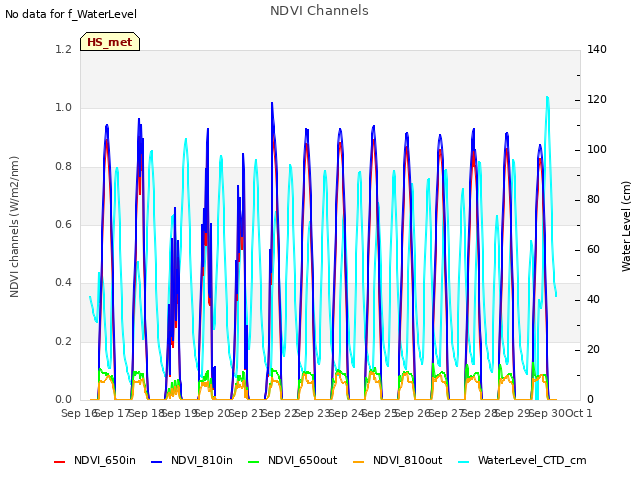The height and width of the screenshot is (480, 640).
Task: Select the NDVI_810out legend entry
Action: [x=398, y=460]
